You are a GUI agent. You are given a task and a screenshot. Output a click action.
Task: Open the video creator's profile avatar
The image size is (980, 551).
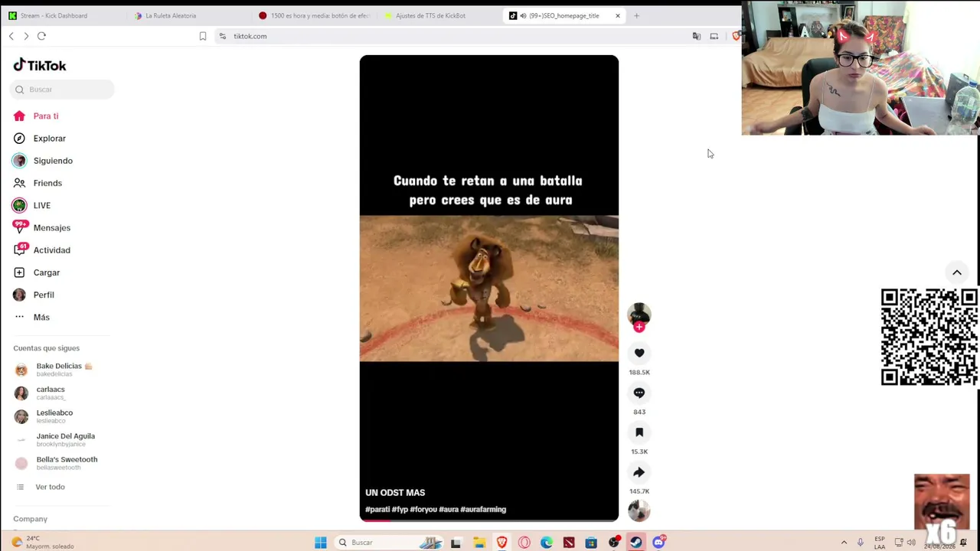[x=639, y=314]
